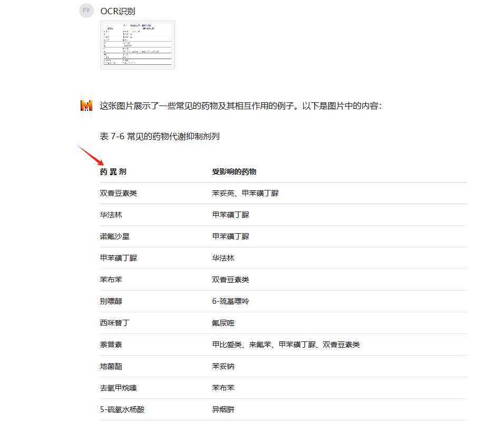
Task: Click the '6-巯基嘌呤' cell
Action: pos(230,301)
